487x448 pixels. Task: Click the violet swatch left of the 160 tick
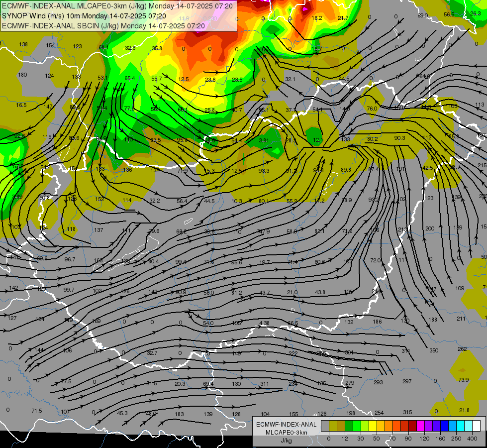point(437,426)
